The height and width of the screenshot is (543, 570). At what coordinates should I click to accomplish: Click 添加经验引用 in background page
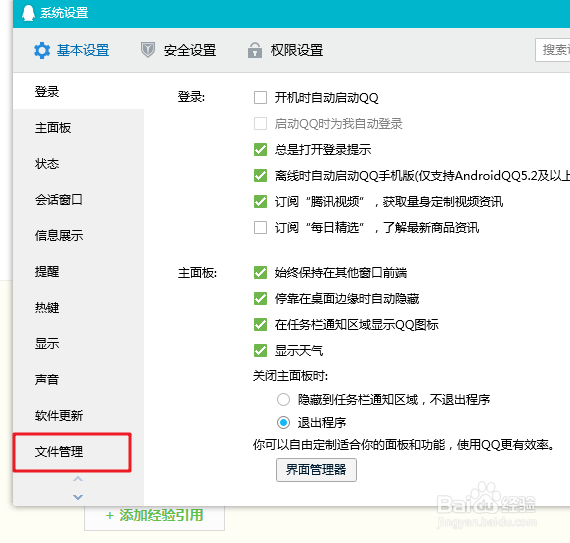pos(154,515)
